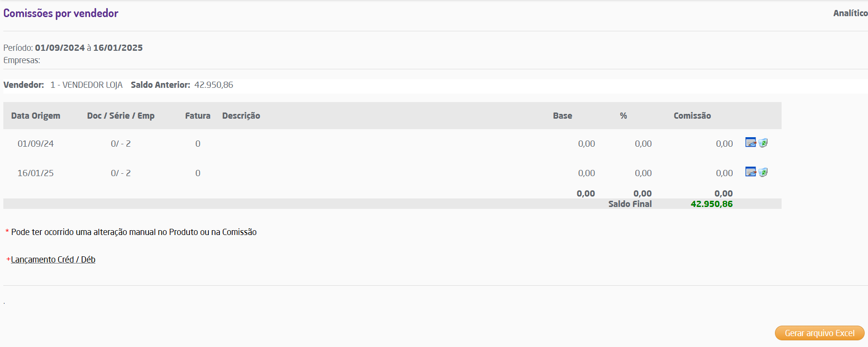Click the green Saldo Final value
This screenshot has height=347, width=868.
click(711, 204)
